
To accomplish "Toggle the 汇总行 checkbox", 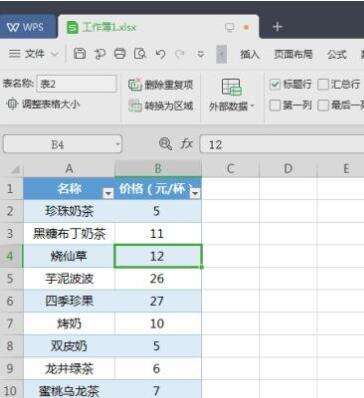I will coord(323,84).
